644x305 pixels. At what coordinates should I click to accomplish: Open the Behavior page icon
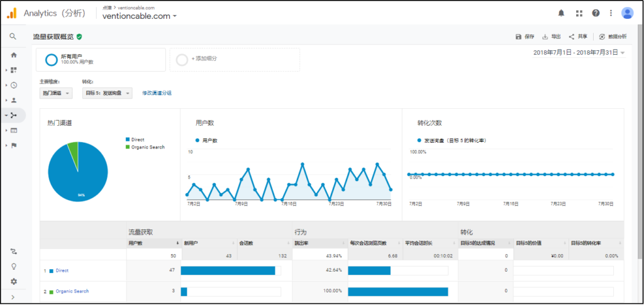pos(14,131)
